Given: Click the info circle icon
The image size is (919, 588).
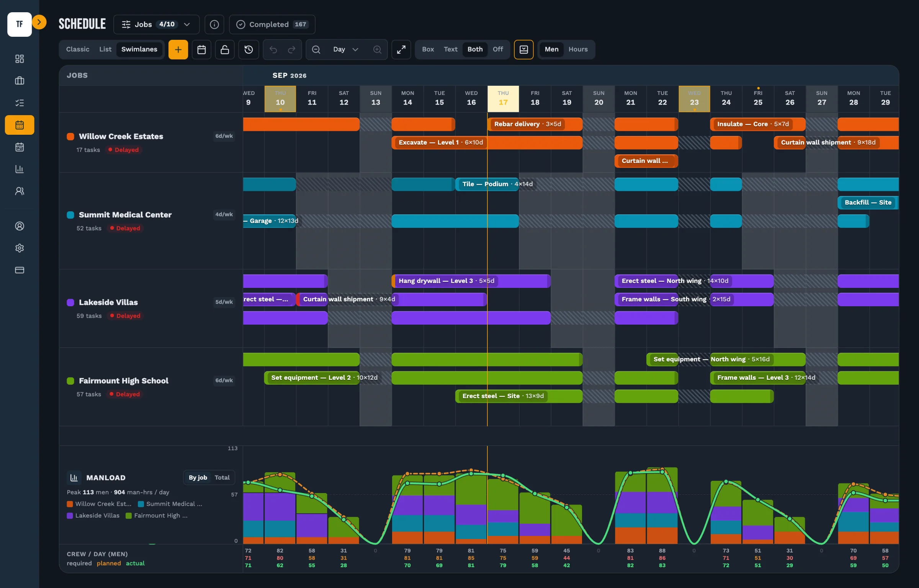Looking at the screenshot, I should (214, 24).
